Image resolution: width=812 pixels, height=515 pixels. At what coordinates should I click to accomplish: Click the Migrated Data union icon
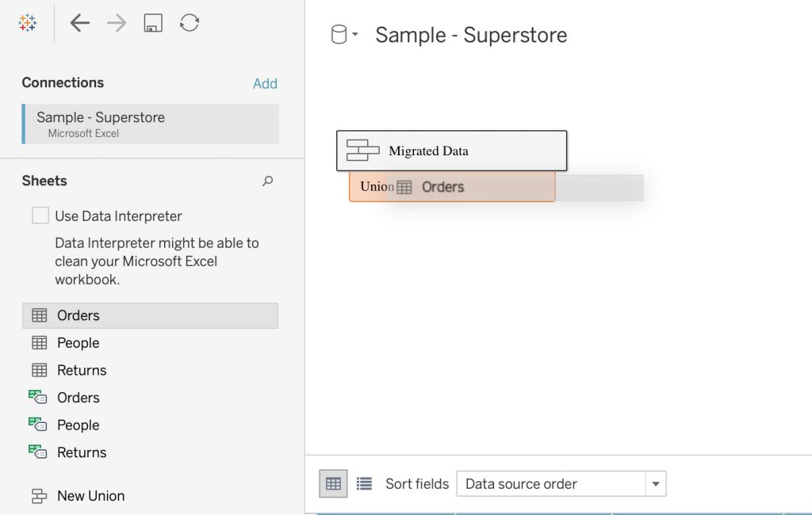point(362,150)
